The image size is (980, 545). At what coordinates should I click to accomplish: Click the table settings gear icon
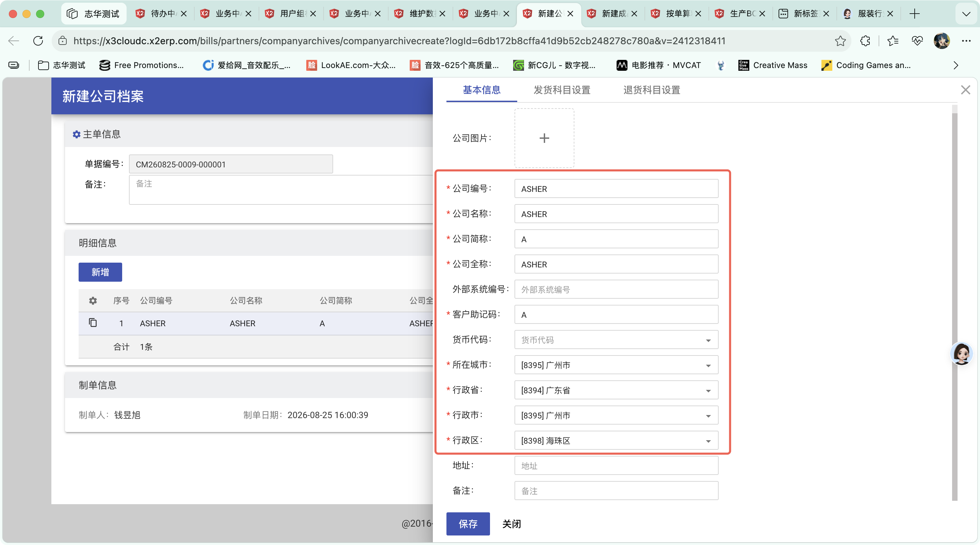tap(93, 301)
